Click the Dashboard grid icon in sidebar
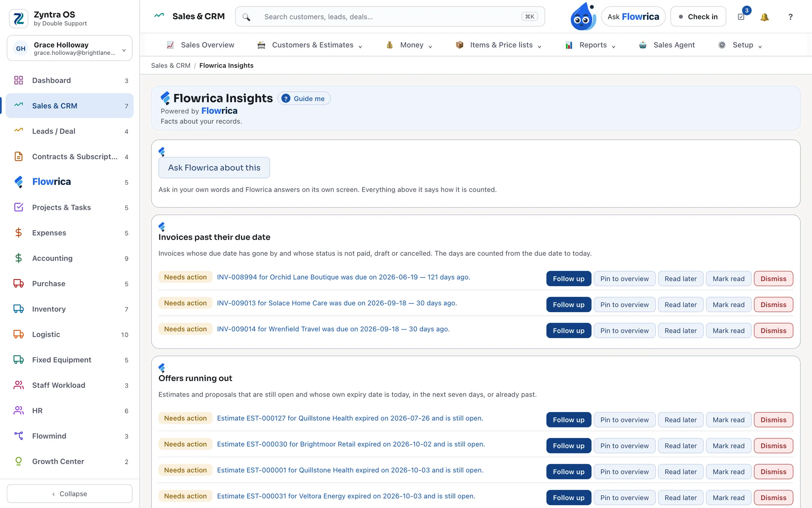Image resolution: width=812 pixels, height=508 pixels. point(19,80)
